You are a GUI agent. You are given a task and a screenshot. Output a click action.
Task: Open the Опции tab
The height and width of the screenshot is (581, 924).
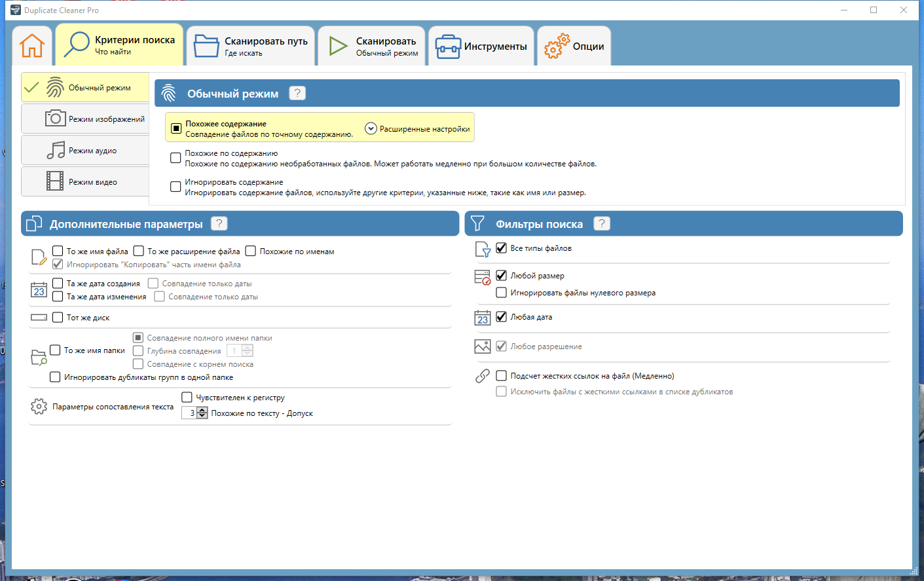click(x=574, y=46)
